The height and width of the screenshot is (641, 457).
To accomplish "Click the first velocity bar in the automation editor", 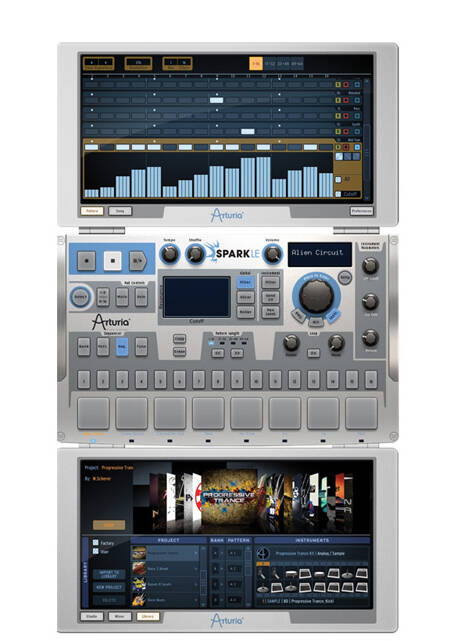I will tap(92, 193).
